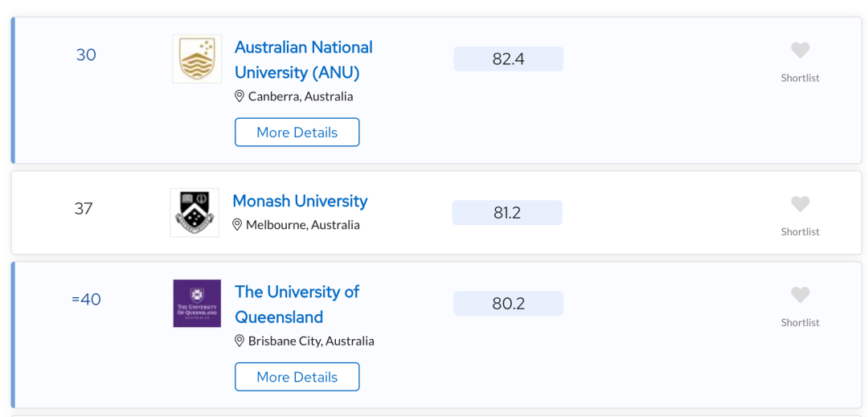868x417 pixels.
Task: Open More Details for University of Queensland
Action: tap(297, 377)
